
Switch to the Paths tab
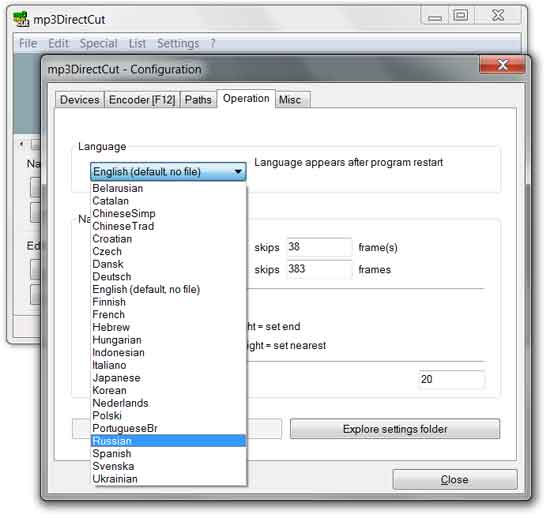198,100
